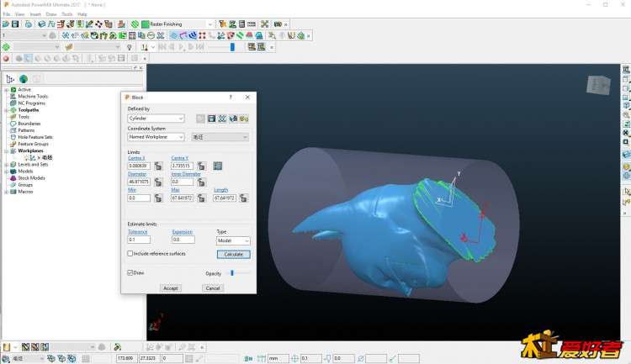Click the units ruler icon in status bar
Viewport: 631px width, 364px height.
(x=262, y=358)
